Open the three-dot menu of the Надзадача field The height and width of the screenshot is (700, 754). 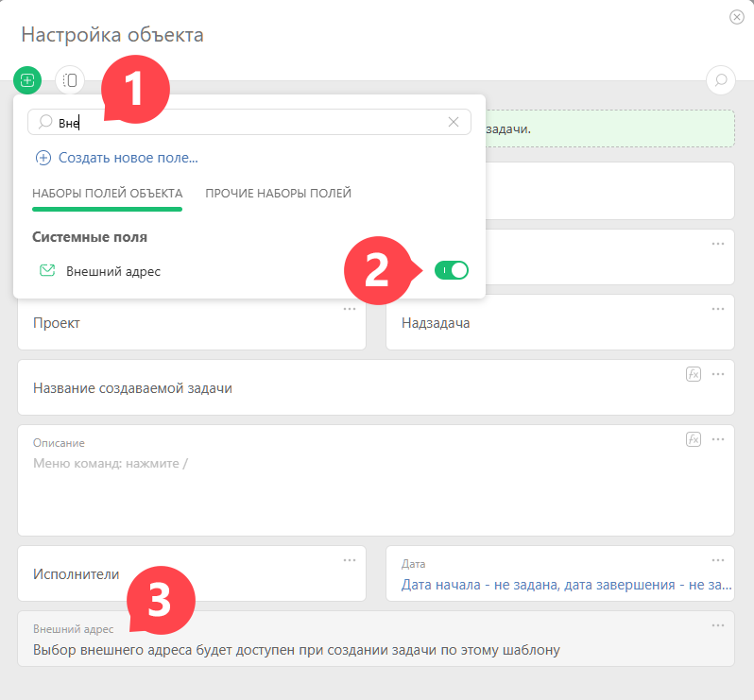tap(718, 309)
